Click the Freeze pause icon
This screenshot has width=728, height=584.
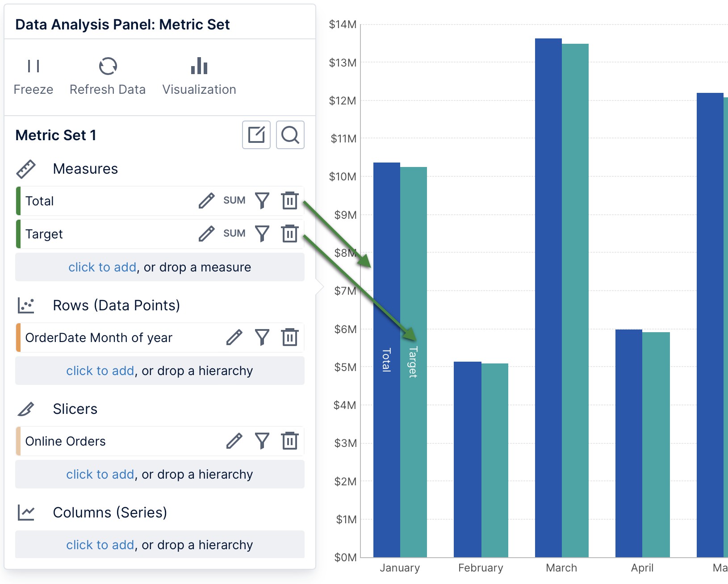(33, 67)
